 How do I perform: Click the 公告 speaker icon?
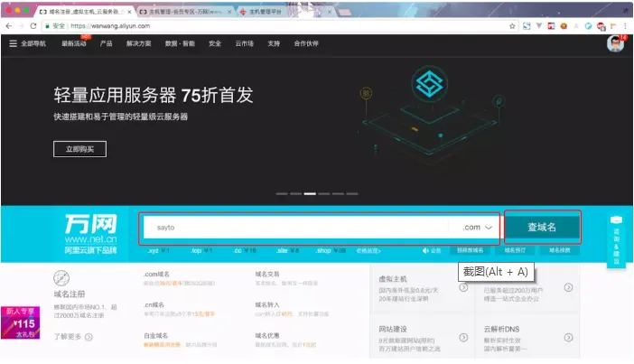point(425,251)
